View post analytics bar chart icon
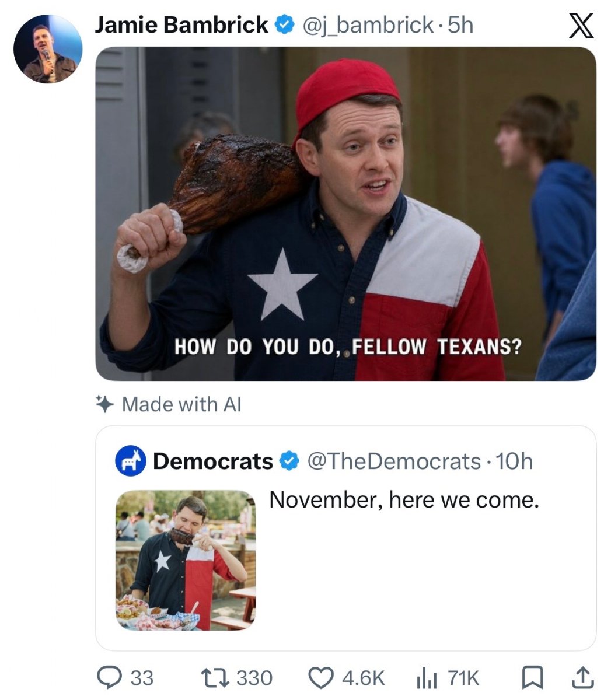This screenshot has height=700, width=611. 426,678
